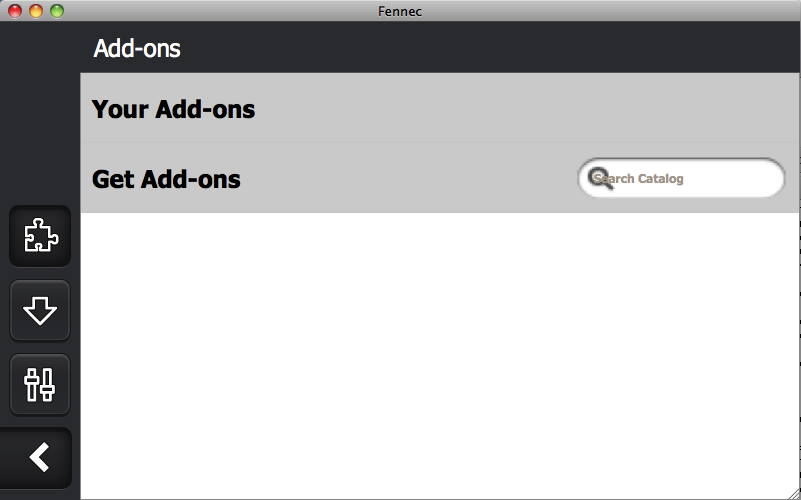801x500 pixels.
Task: Click the magnifying glass in Search Catalog
Action: [600, 178]
